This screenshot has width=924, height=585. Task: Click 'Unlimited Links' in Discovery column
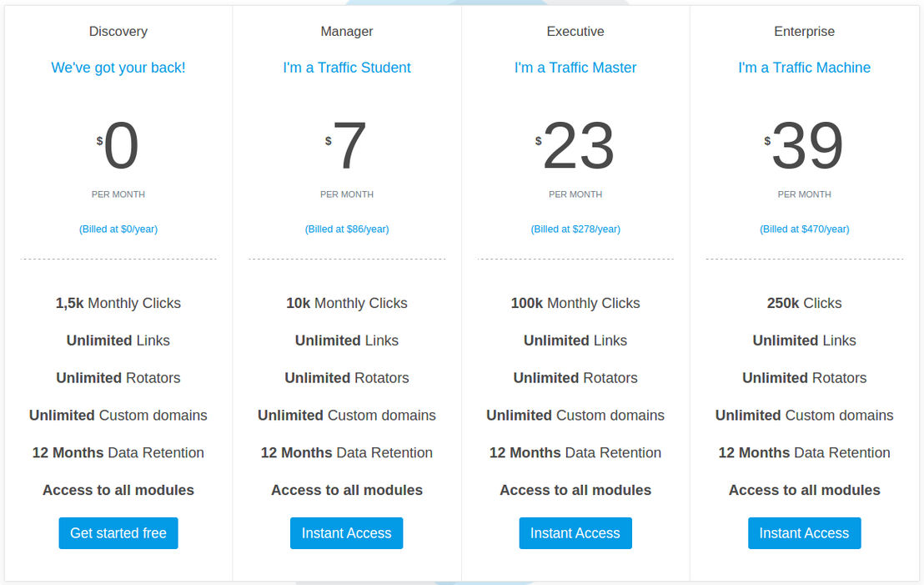coord(118,340)
